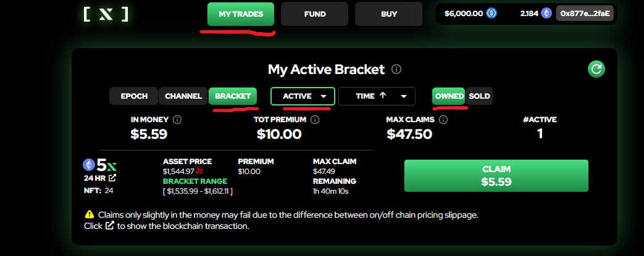Expand the ACTIVE status dropdown
The width and height of the screenshot is (644, 256).
(x=303, y=96)
